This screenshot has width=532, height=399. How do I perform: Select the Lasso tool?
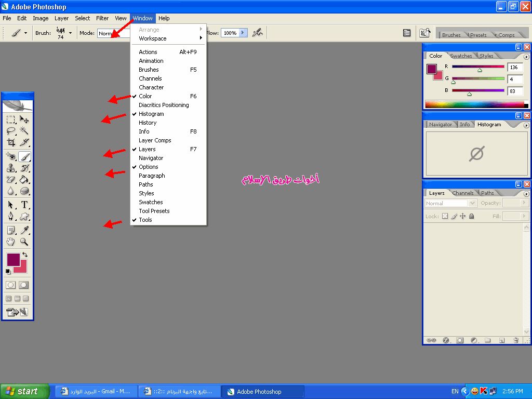11,130
